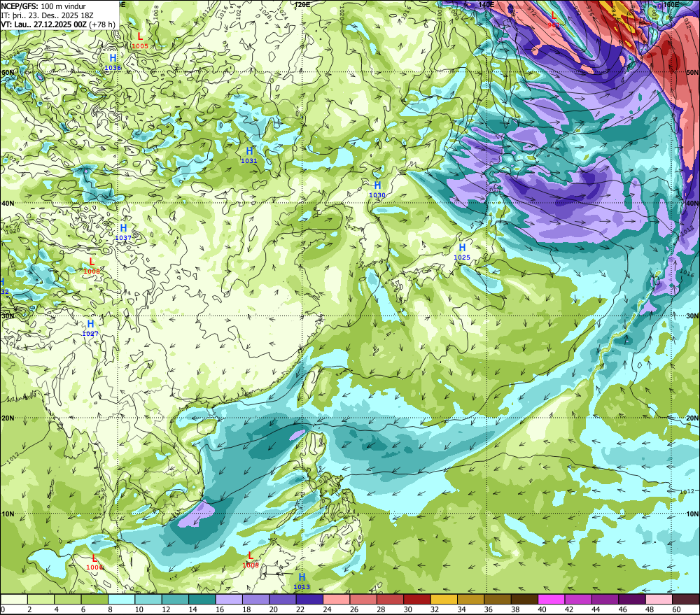Click the 50N label on the left edge

click(8, 72)
